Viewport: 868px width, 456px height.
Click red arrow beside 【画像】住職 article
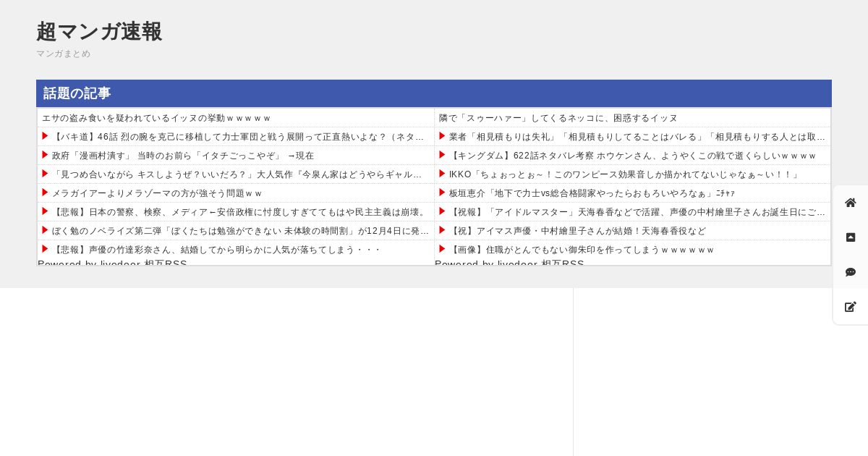tap(442, 249)
